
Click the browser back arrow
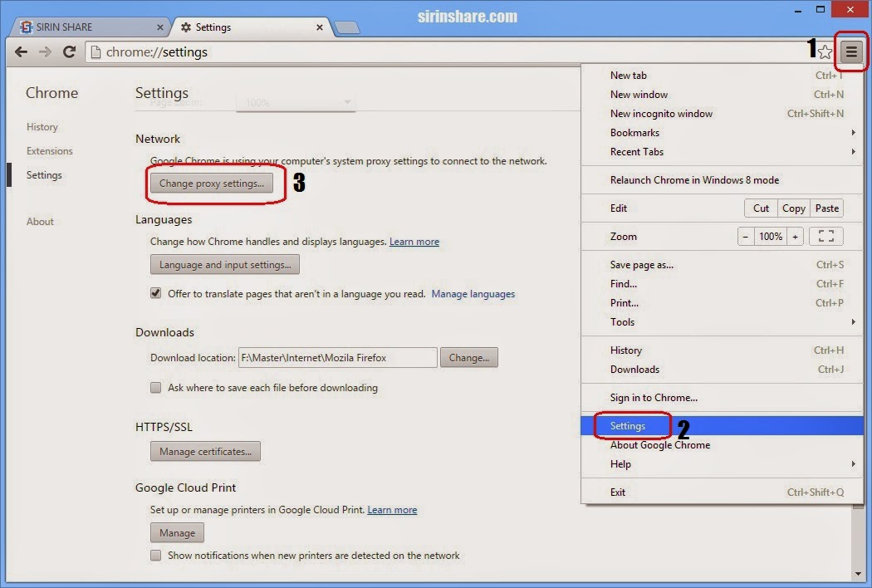coord(21,51)
